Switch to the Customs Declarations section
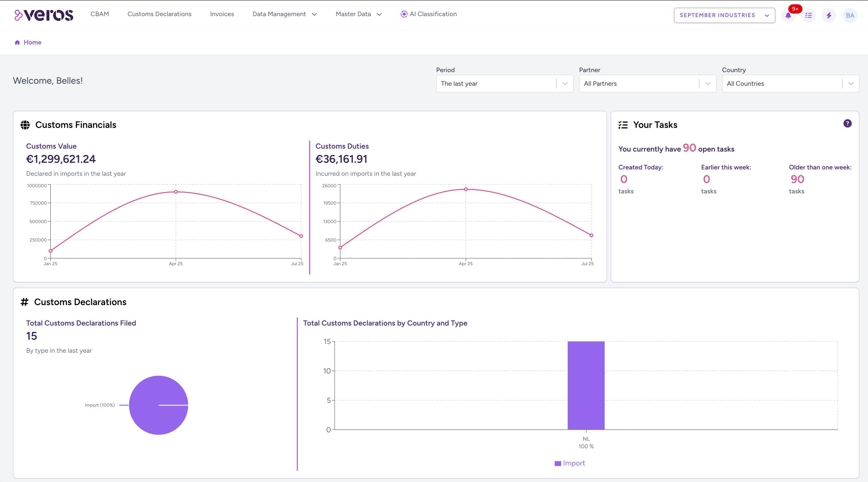The height and width of the screenshot is (482, 868). 159,14
